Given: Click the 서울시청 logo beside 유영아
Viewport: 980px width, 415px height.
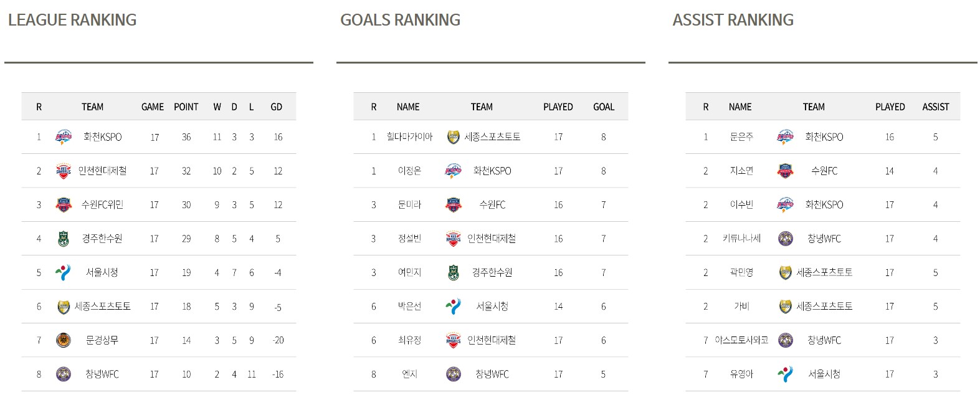Looking at the screenshot, I should pos(786,374).
